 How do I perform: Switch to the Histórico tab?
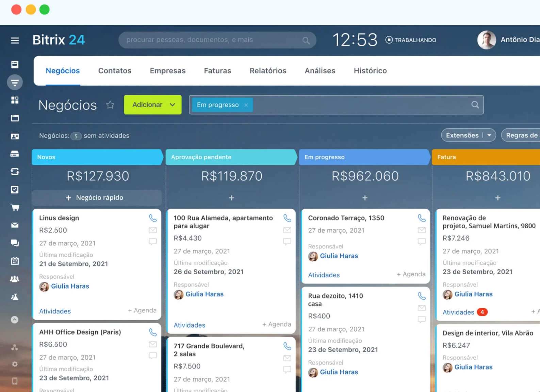370,71
